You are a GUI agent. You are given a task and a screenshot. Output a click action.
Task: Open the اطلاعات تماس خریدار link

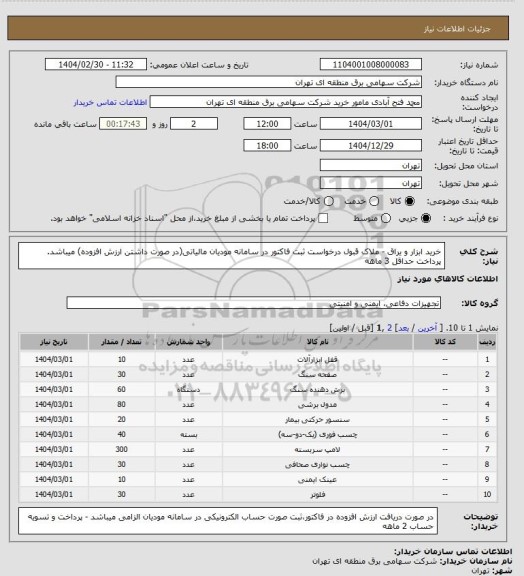pos(110,102)
